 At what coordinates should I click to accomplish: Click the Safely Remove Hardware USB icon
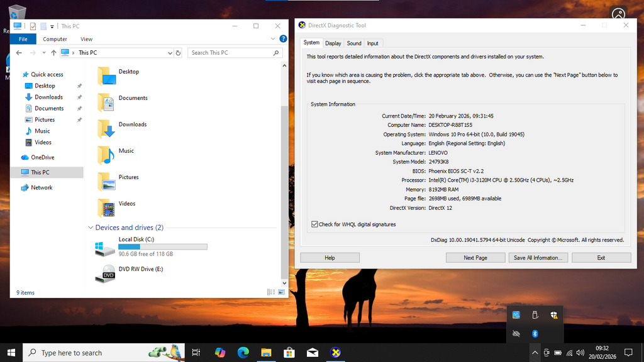pos(535,314)
